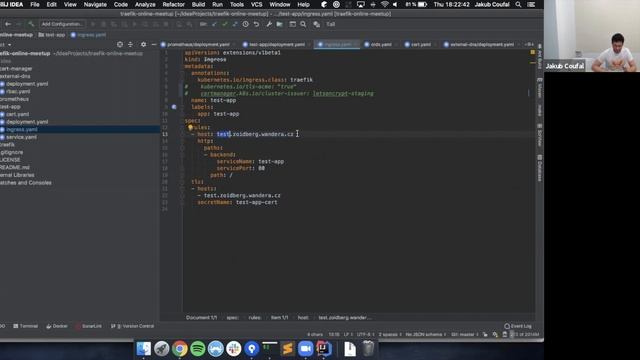Click the Rollback undo arrow icon
The image size is (640, 360).
point(256,24)
